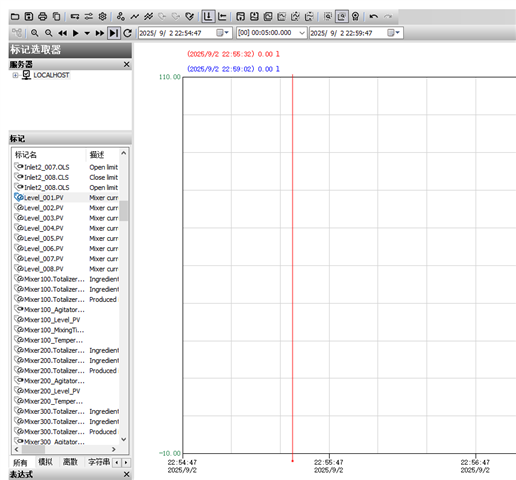Select tag Level_001.PV

(44, 198)
